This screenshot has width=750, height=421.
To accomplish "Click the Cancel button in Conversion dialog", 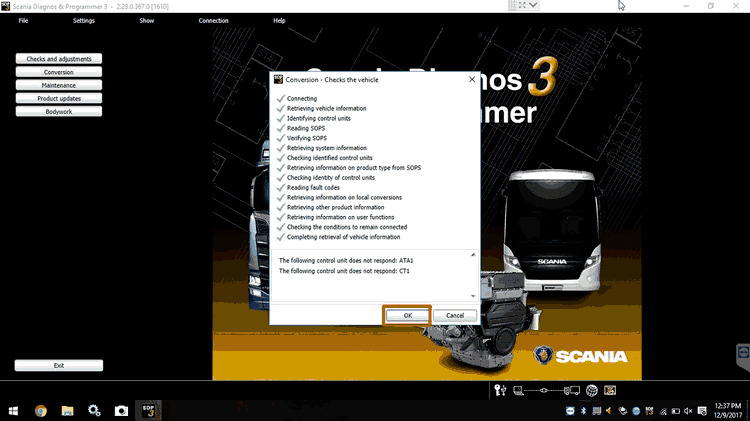I will coord(455,315).
